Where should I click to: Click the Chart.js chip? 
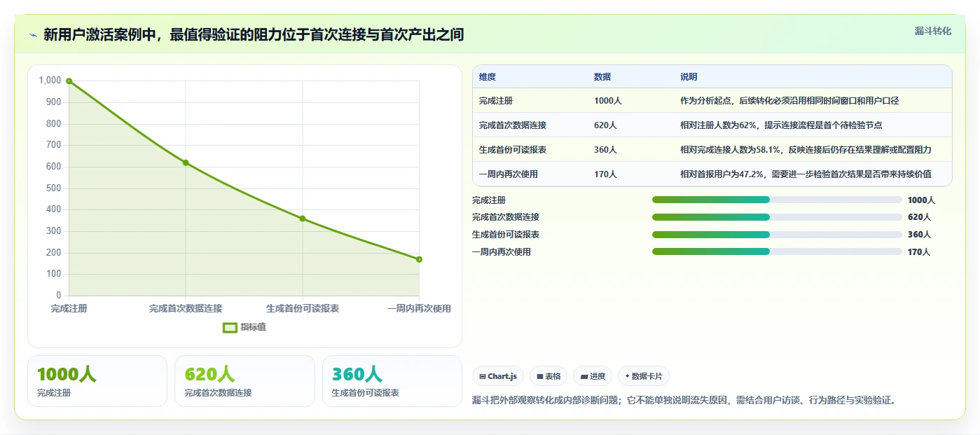pos(498,376)
